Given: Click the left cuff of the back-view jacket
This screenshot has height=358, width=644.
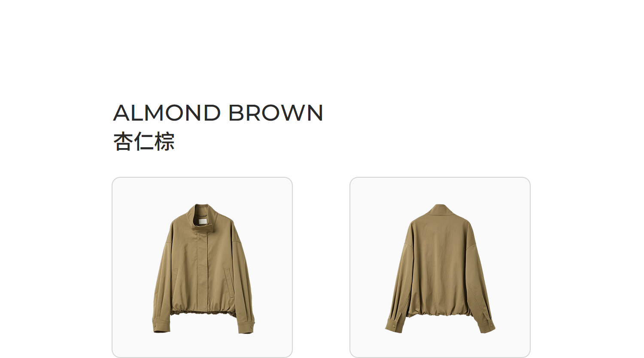Looking at the screenshot, I should (394, 324).
